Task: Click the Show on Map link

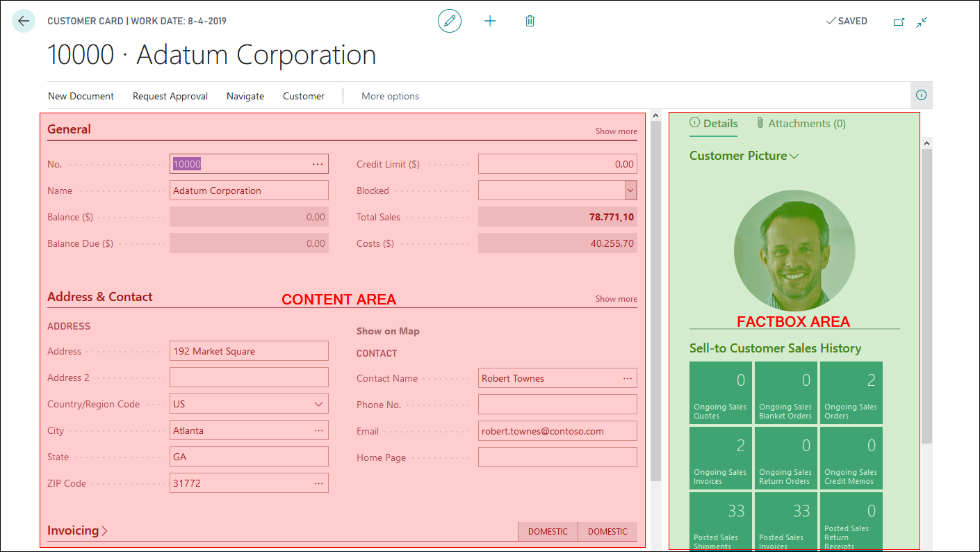Action: 388,331
